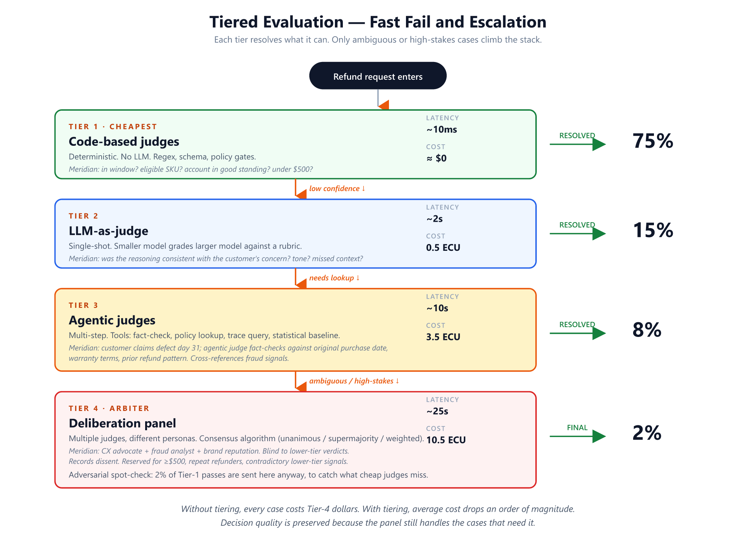Click the ~10ms latency value
The image size is (756, 536).
pyautogui.click(x=442, y=130)
